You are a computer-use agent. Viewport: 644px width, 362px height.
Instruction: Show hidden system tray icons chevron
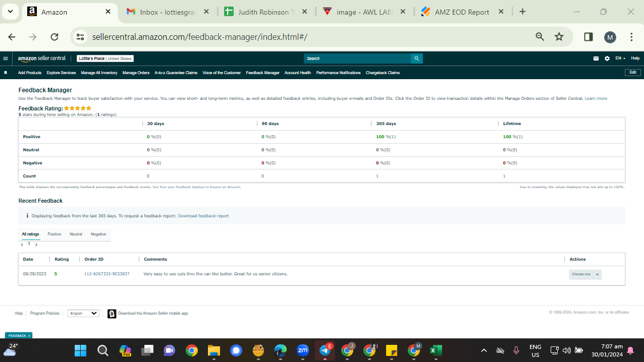tap(484, 350)
